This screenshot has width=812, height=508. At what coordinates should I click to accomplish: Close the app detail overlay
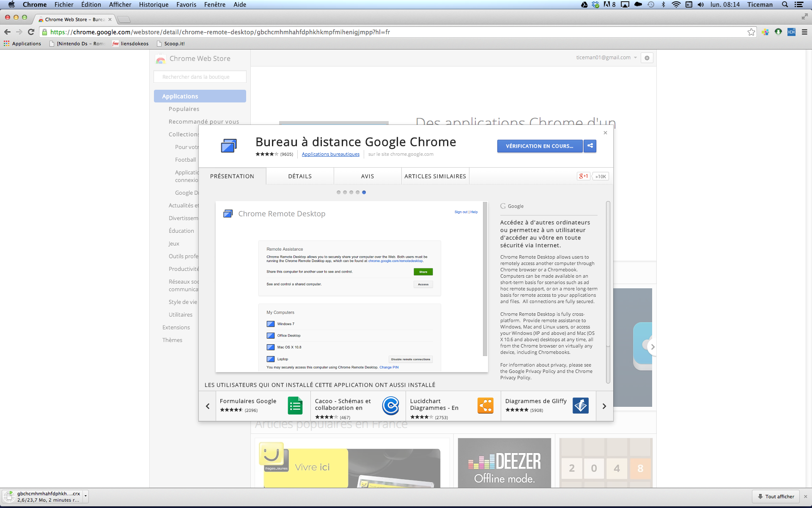pyautogui.click(x=605, y=133)
